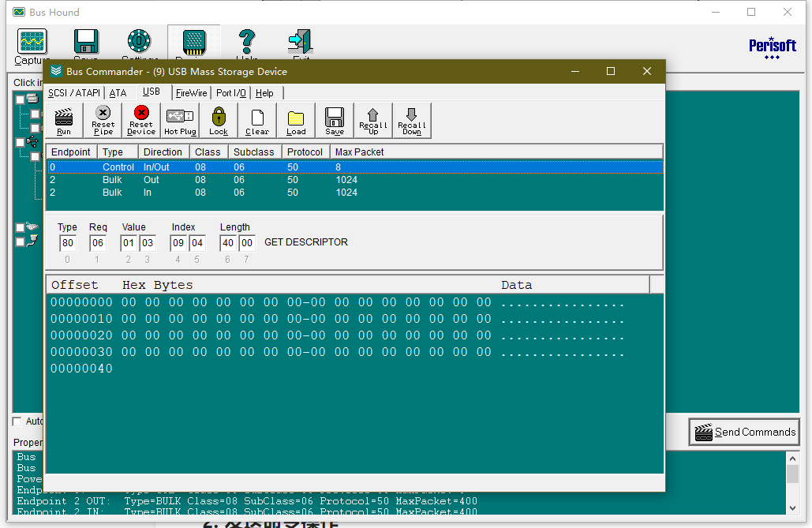This screenshot has width=812, height=528.
Task: Click properties pane scrollbar up arrow
Action: point(792,459)
